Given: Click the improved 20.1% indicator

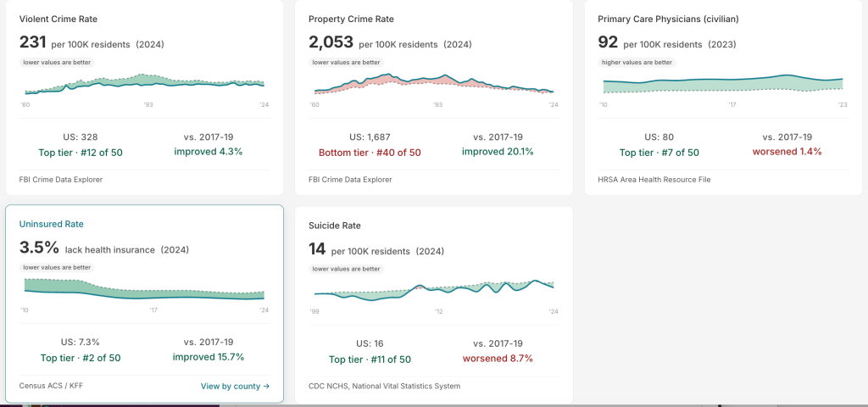Looking at the screenshot, I should (x=498, y=151).
